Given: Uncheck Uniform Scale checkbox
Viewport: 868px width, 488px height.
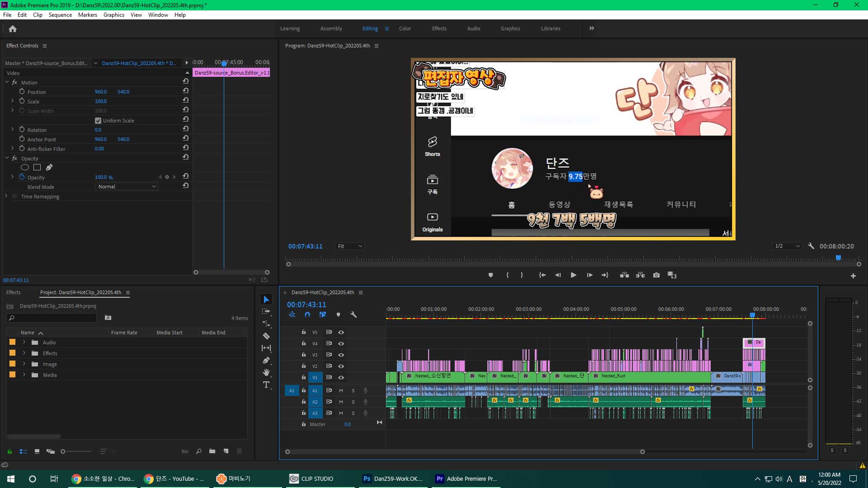Looking at the screenshot, I should point(98,121).
